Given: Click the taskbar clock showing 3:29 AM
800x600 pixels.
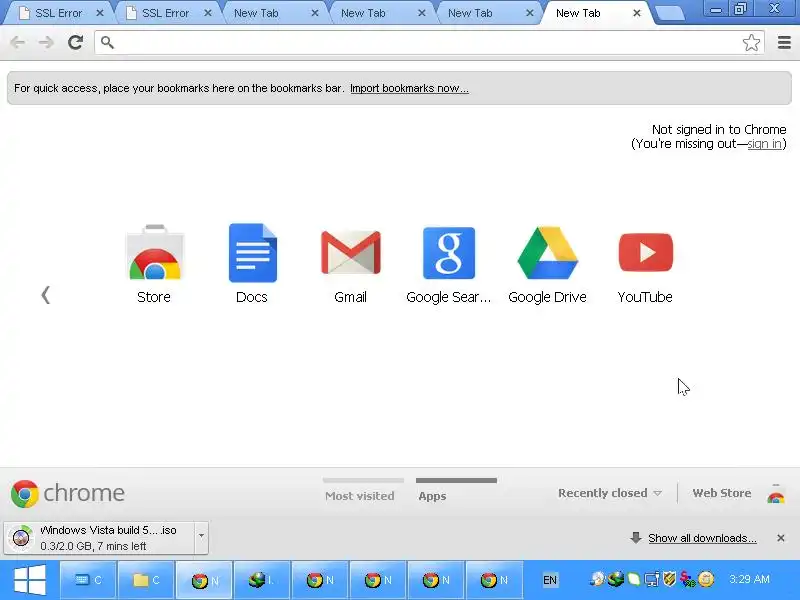Looking at the screenshot, I should 749,580.
